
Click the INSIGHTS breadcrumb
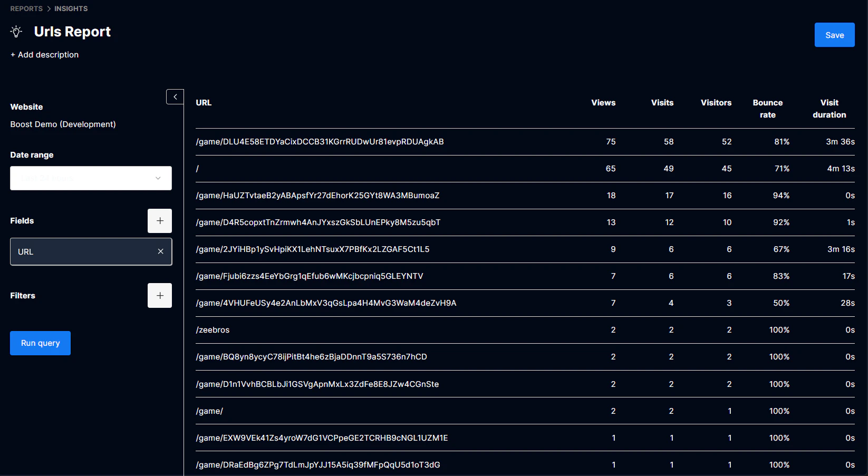pyautogui.click(x=71, y=8)
